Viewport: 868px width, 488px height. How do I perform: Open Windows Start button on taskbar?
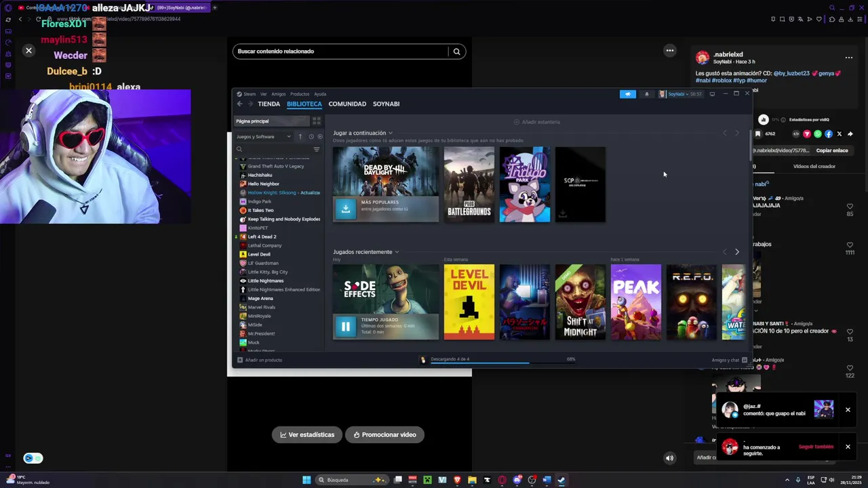(307, 480)
